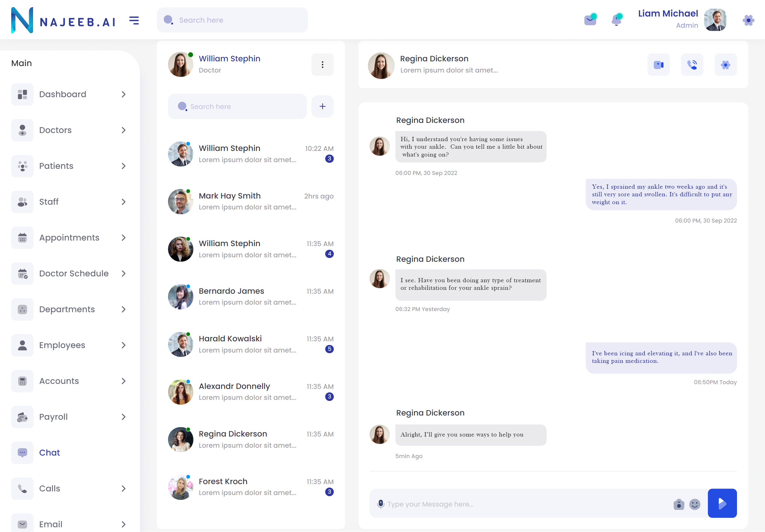Start a video call with Regina Dickerson
765x532 pixels.
658,65
